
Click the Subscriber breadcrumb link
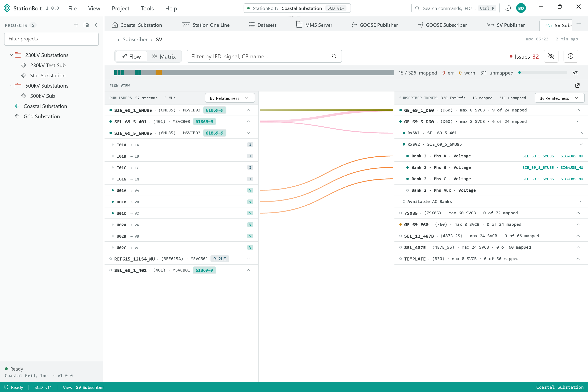coord(135,39)
